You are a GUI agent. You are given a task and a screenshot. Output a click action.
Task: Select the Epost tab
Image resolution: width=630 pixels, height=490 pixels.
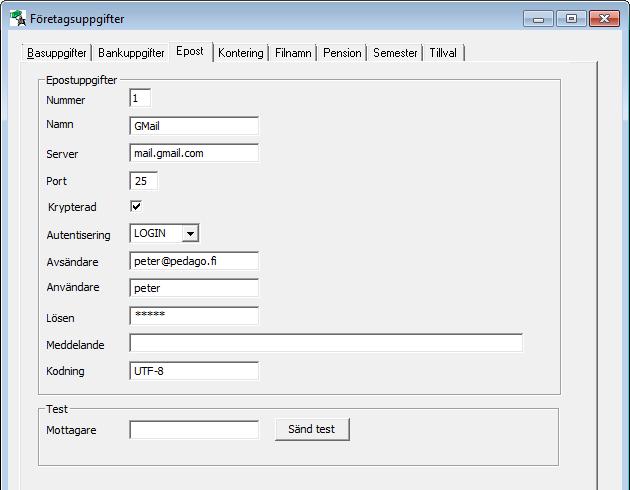coord(190,51)
